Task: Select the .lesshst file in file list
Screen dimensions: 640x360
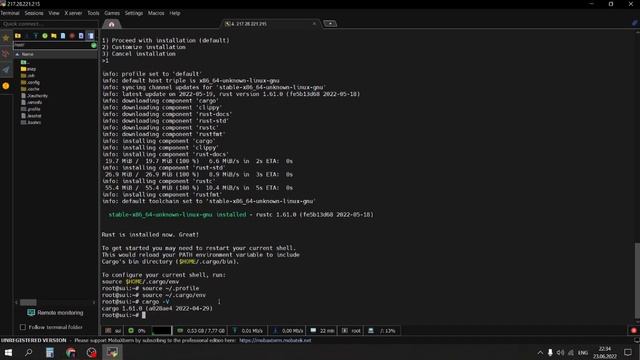Action: [31, 116]
